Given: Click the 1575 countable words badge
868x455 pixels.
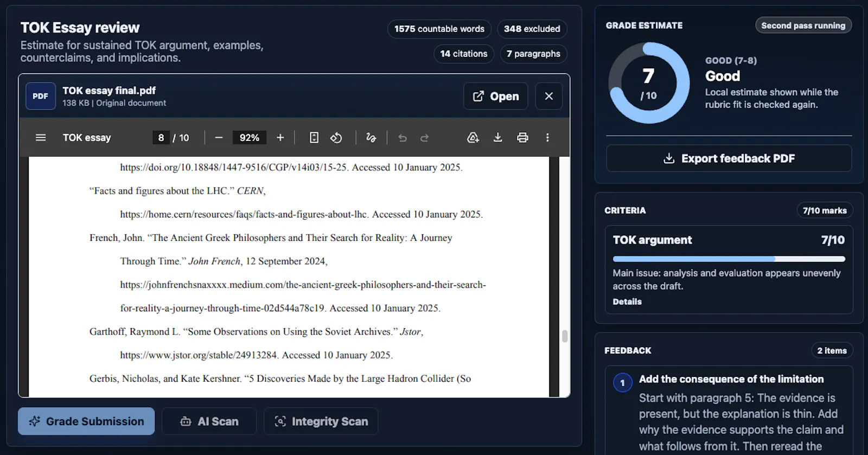Looking at the screenshot, I should pyautogui.click(x=439, y=29).
